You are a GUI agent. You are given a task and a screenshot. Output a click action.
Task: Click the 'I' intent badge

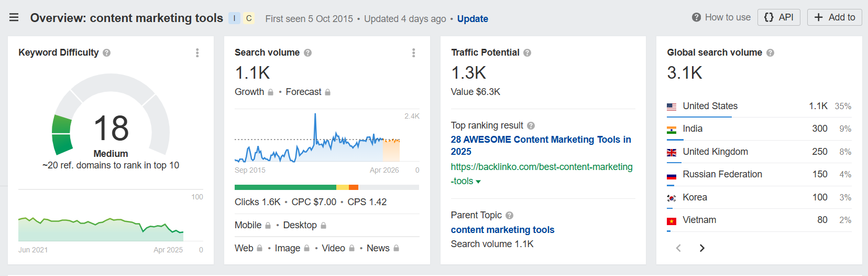(x=234, y=18)
